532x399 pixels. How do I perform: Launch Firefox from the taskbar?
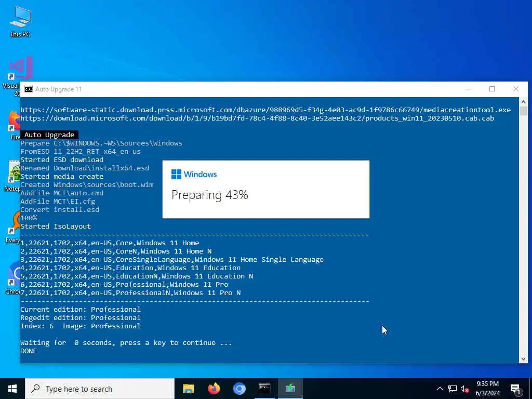click(x=214, y=389)
